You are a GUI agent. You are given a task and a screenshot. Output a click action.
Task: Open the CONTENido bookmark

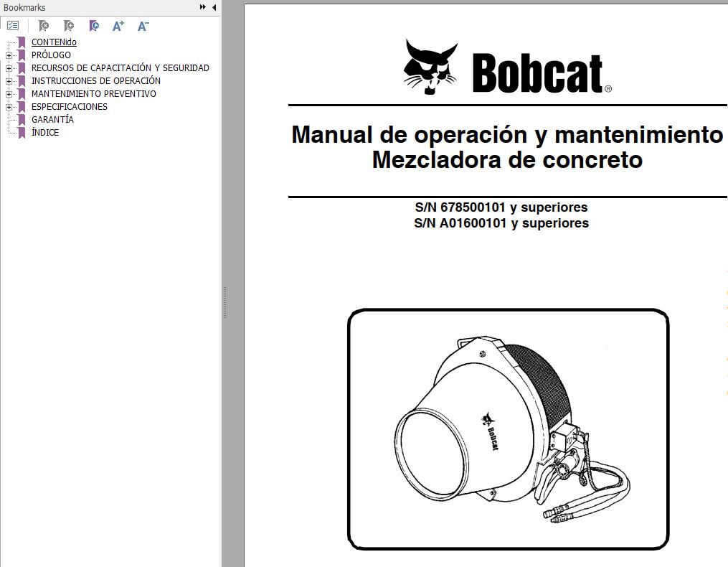(x=54, y=42)
